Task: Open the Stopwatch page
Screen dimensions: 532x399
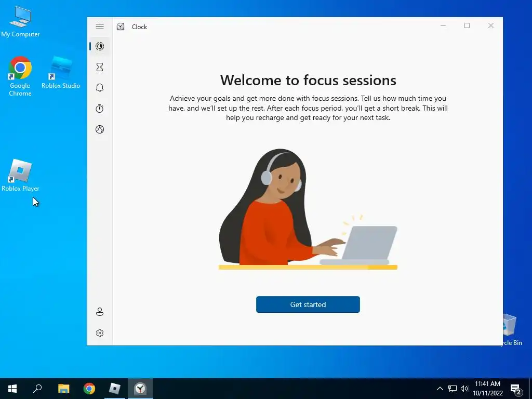Action: pos(100,109)
